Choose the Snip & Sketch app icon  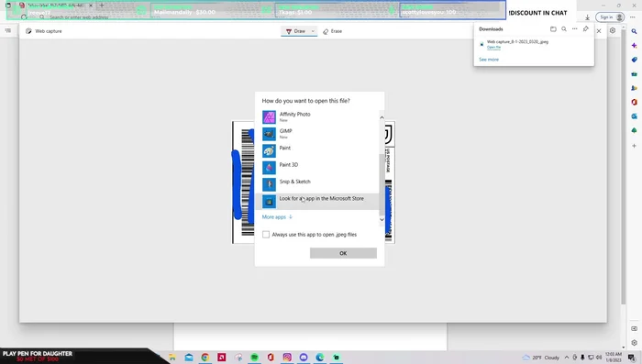coord(269,184)
